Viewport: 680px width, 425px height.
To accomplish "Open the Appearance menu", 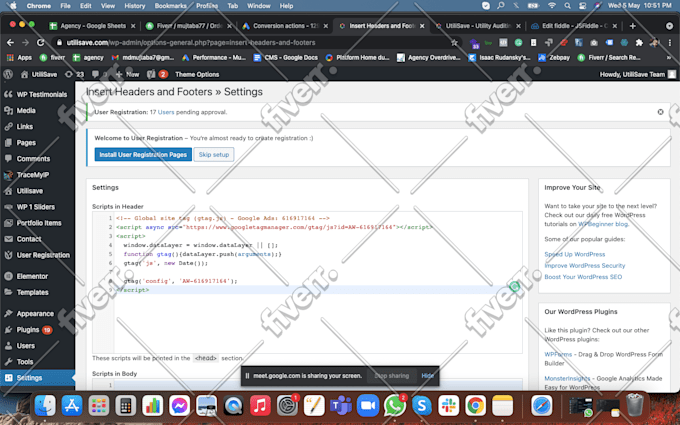I will [37, 314].
